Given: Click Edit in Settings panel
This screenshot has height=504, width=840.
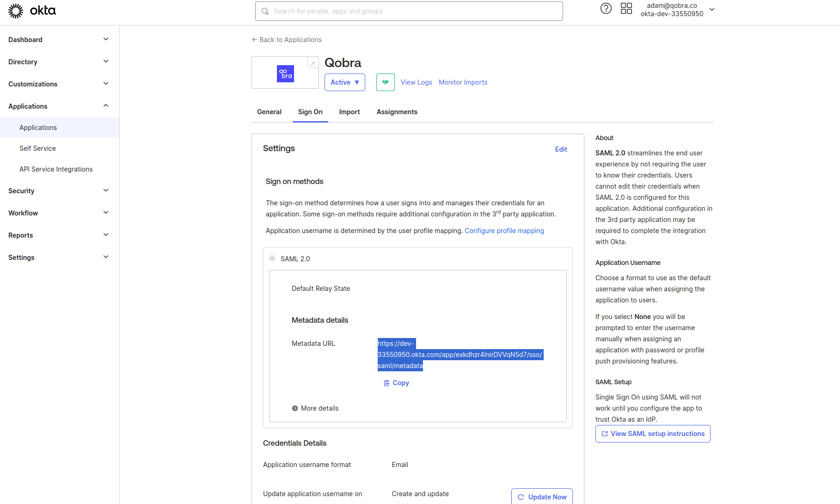Looking at the screenshot, I should pyautogui.click(x=561, y=149).
